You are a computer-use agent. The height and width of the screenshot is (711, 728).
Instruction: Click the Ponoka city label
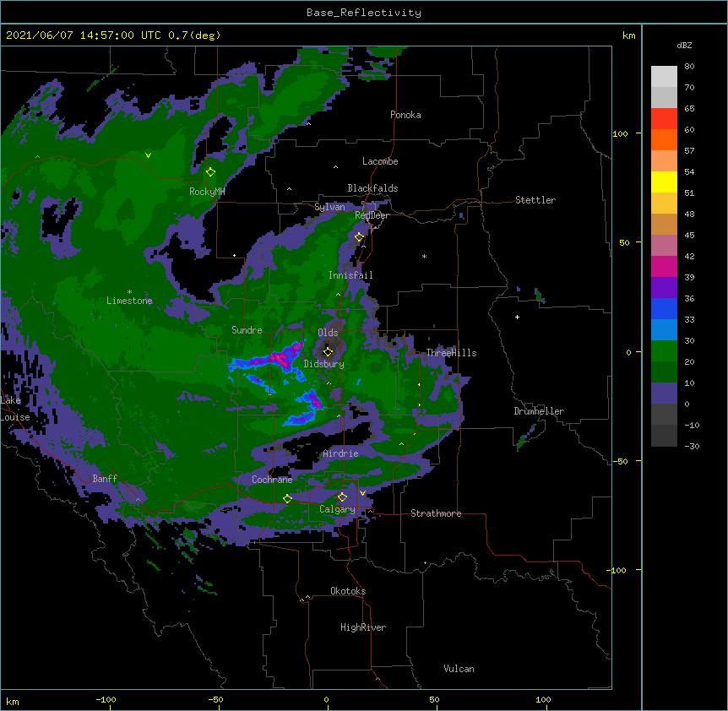tap(405, 115)
